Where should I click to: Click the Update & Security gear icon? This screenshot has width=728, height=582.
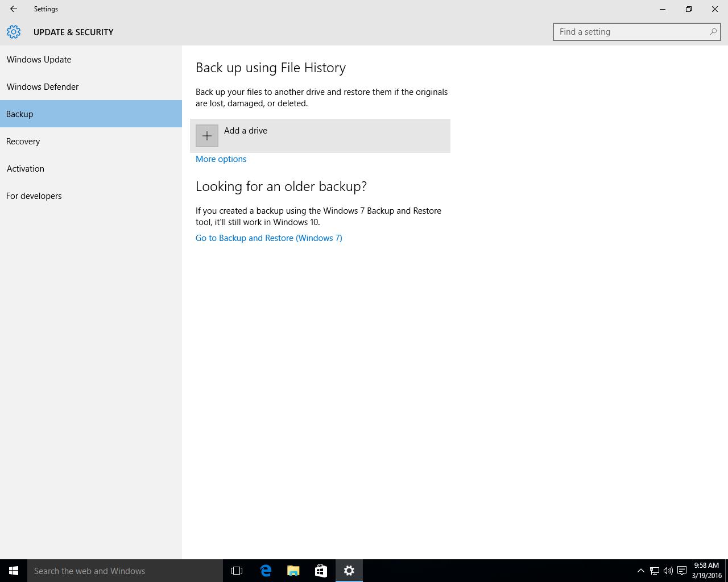[x=14, y=32]
